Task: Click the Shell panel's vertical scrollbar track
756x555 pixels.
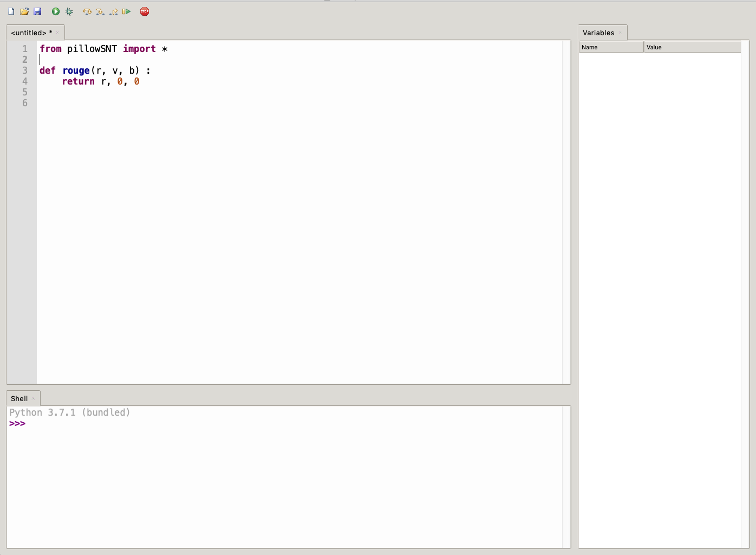Action: pos(566,477)
